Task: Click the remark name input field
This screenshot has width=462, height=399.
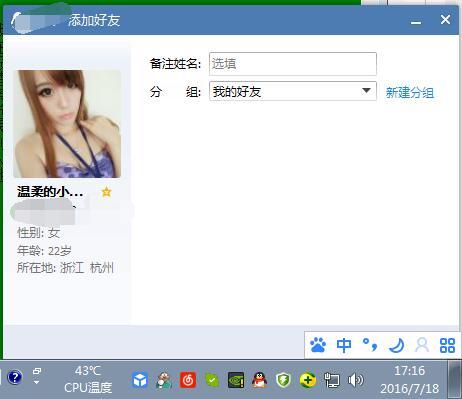Action: (293, 64)
